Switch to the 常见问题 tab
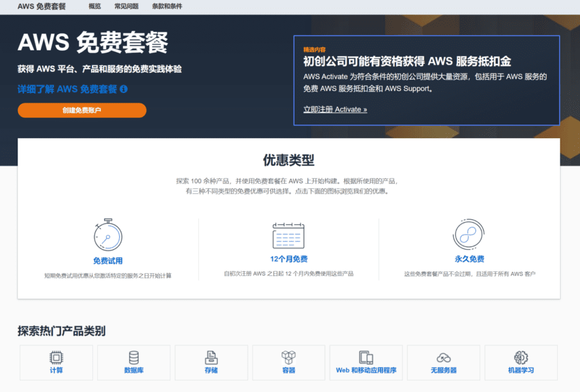This screenshot has width=580, height=392. click(x=126, y=7)
